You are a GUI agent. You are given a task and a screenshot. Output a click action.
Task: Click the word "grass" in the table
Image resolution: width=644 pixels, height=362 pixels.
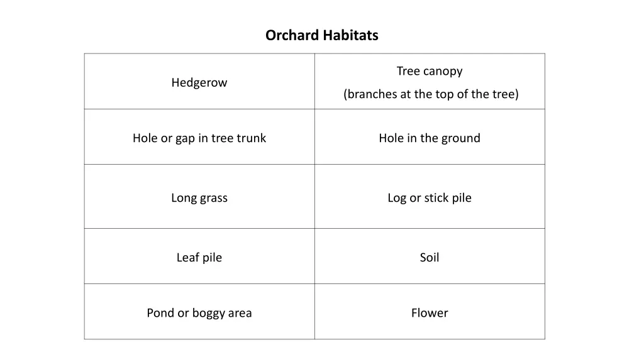[x=214, y=198]
